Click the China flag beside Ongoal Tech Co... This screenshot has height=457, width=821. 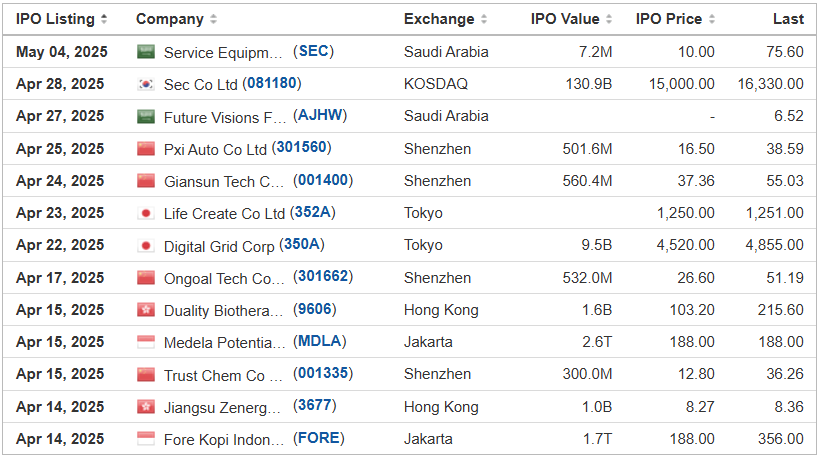point(146,277)
